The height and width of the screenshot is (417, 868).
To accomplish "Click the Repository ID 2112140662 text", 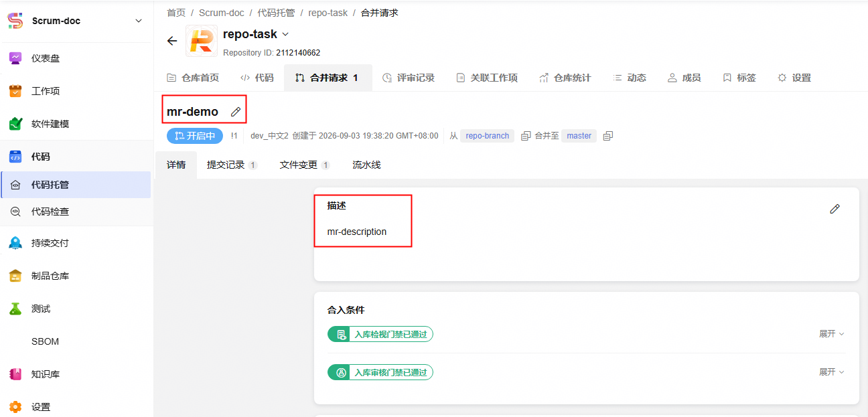I will point(272,53).
